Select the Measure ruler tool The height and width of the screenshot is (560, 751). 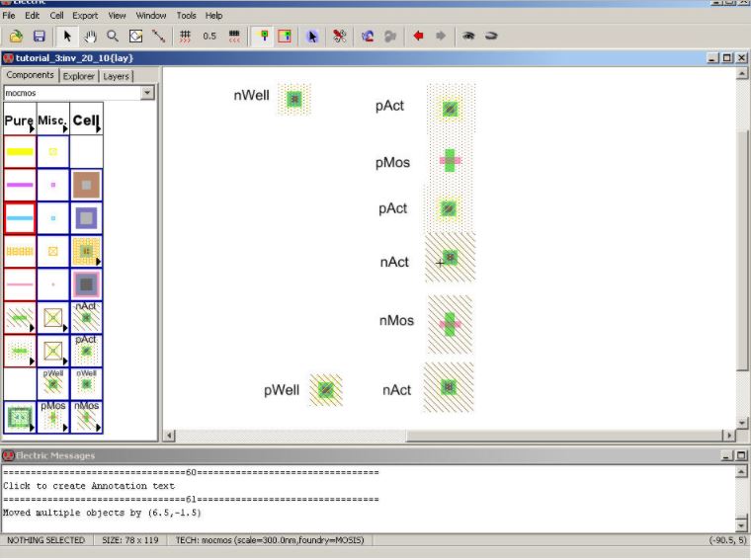click(158, 36)
